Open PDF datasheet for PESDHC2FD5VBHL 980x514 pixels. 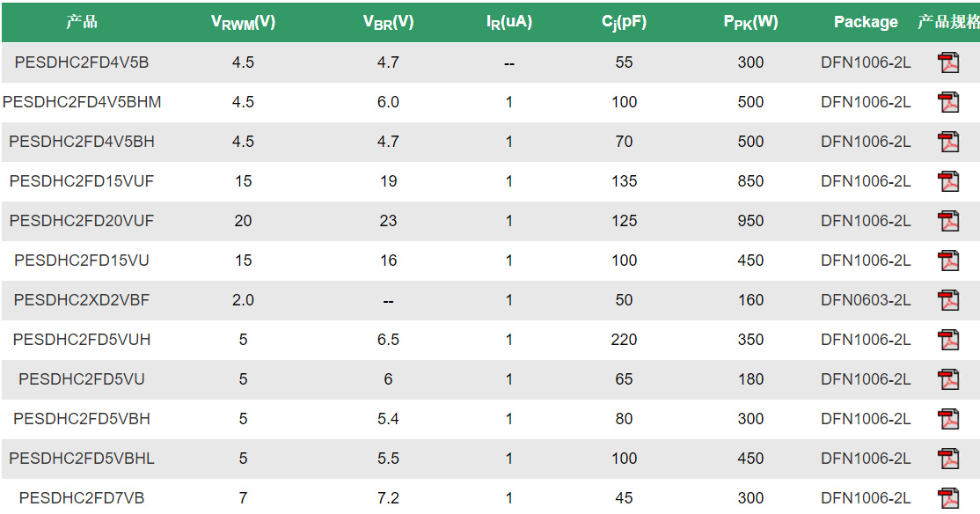click(948, 459)
